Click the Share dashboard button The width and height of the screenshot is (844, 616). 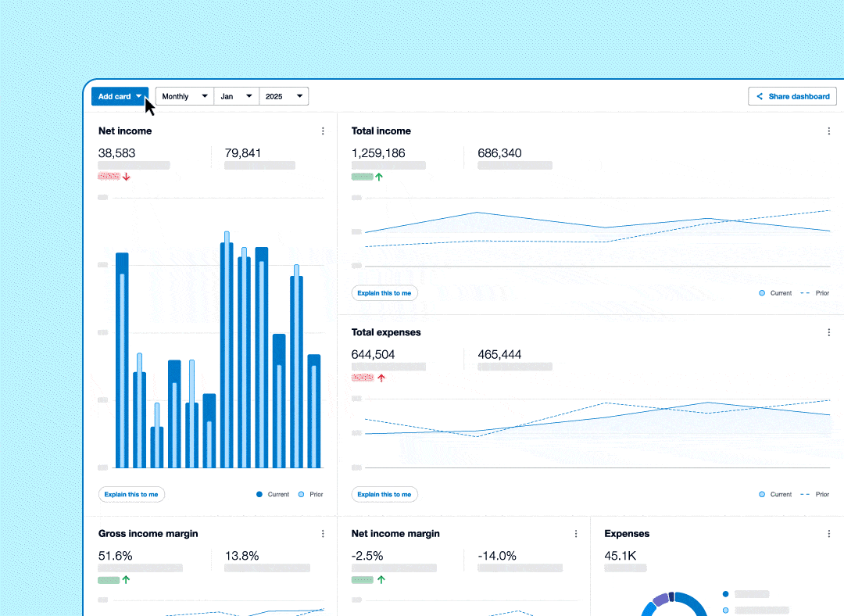tap(792, 96)
